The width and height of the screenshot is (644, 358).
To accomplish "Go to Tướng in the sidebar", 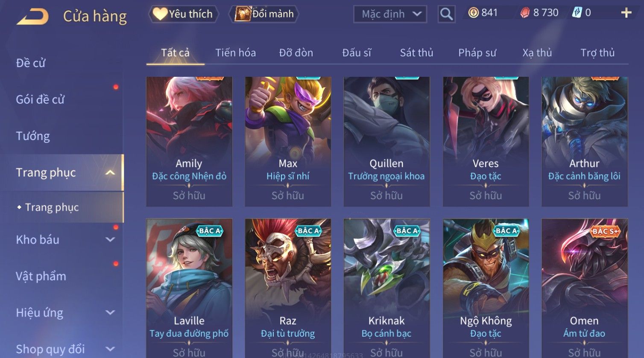I will [x=33, y=136].
